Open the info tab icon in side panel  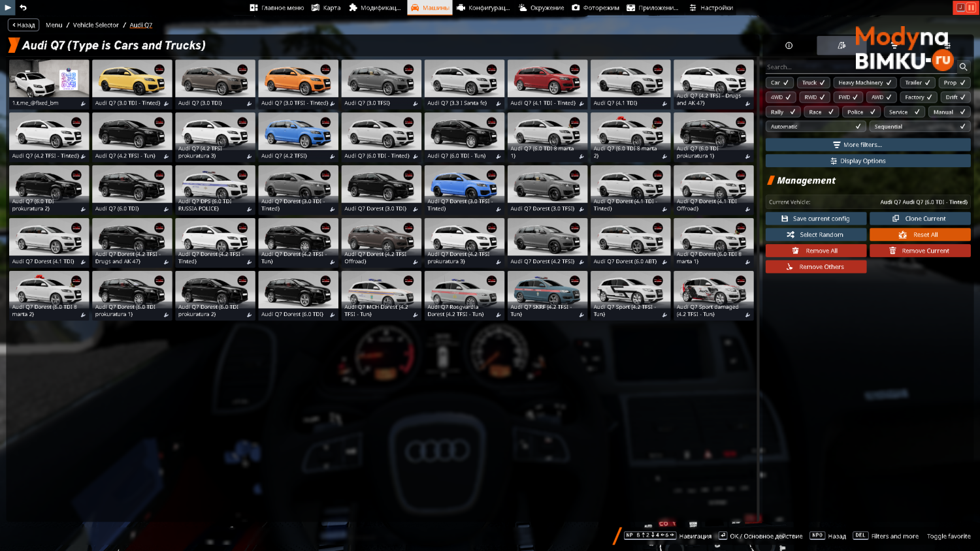(x=789, y=46)
